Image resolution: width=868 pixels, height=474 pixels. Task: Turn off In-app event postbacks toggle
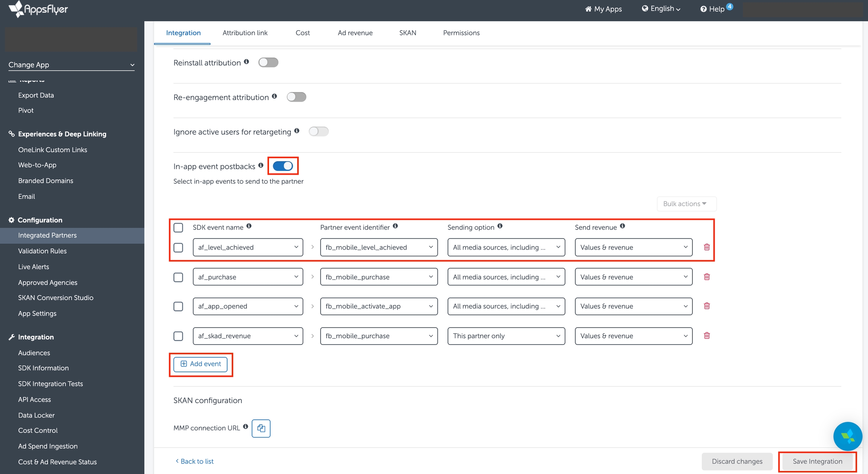[x=283, y=166]
